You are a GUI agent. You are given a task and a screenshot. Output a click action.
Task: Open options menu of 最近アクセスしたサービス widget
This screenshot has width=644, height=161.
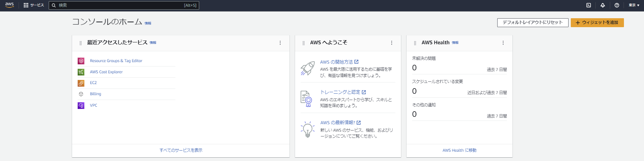pos(280,43)
